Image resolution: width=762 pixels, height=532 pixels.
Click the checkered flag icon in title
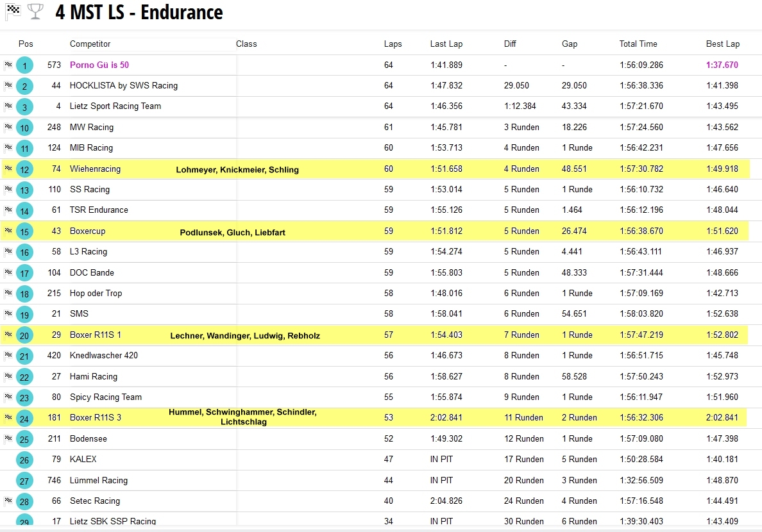(x=13, y=12)
